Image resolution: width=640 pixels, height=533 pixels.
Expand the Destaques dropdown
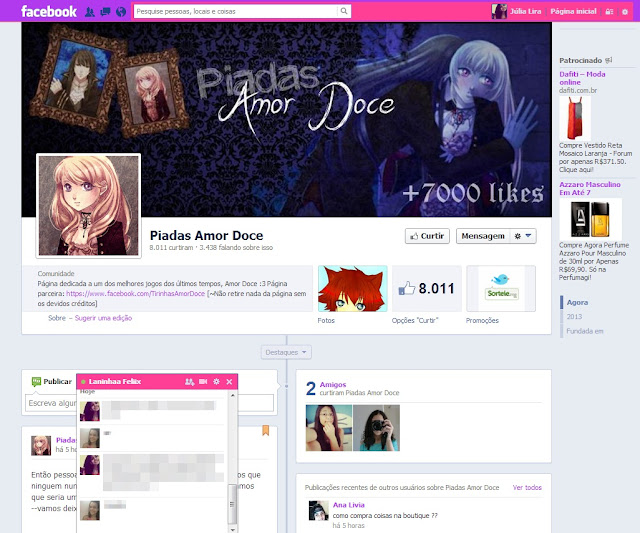[286, 352]
